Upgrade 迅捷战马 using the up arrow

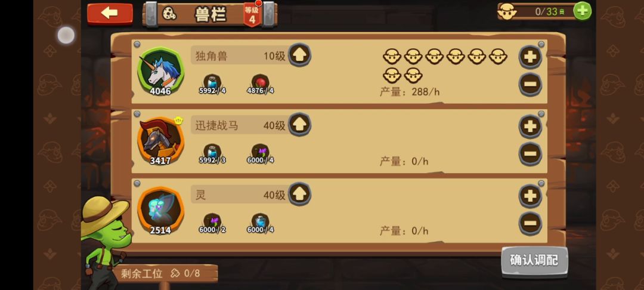click(x=299, y=125)
